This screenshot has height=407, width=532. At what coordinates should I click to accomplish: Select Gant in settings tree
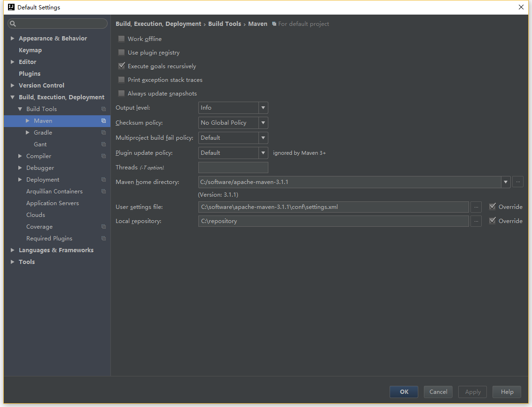point(40,144)
